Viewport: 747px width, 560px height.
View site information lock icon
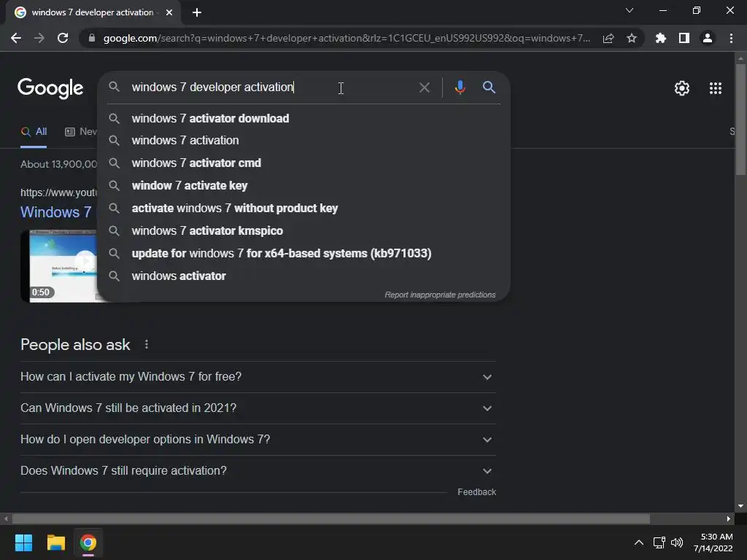[92, 38]
